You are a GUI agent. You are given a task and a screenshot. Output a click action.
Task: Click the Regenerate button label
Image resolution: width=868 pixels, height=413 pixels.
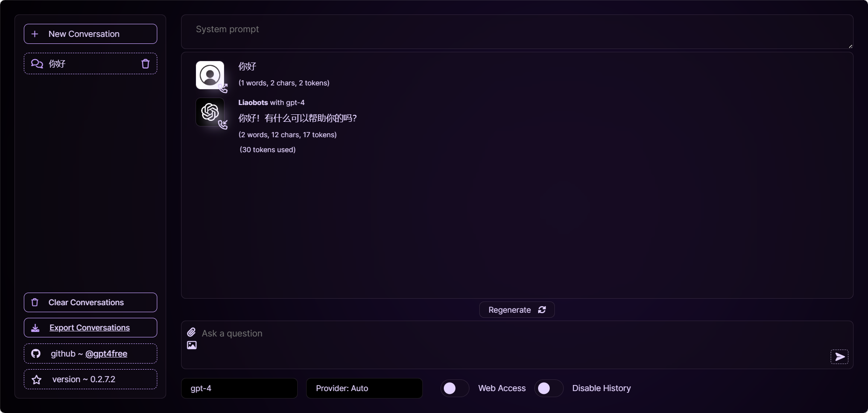click(x=510, y=310)
